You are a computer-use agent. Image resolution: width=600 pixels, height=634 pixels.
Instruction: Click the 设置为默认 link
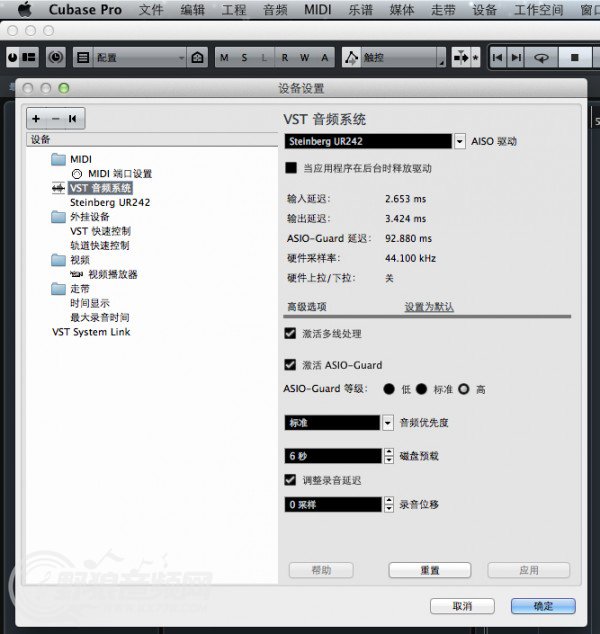tap(429, 307)
